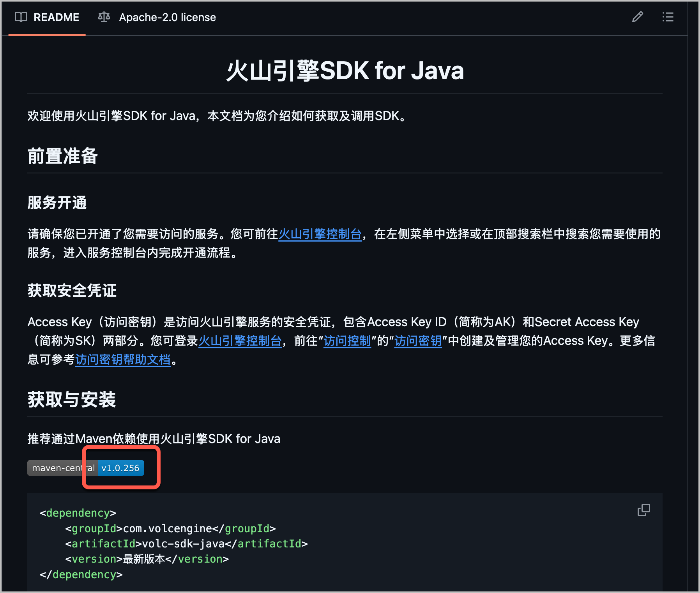Click the 服务开通 heading
This screenshot has height=593, width=700.
(57, 203)
